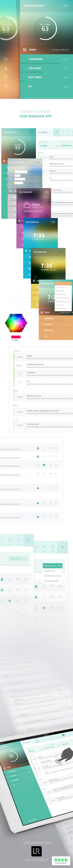Click the calendar icon beside TODAY
The image size is (73, 868).
24,50
